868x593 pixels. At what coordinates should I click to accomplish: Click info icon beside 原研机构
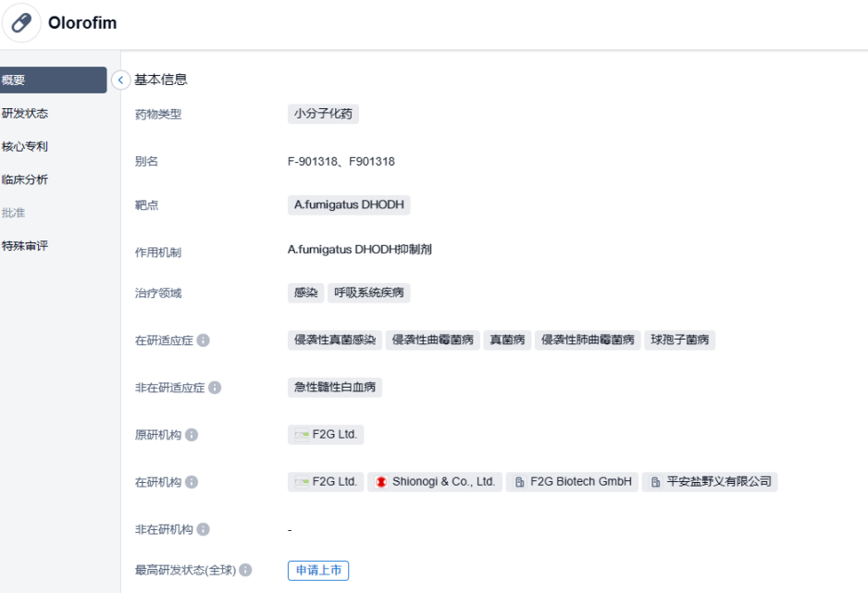192,435
